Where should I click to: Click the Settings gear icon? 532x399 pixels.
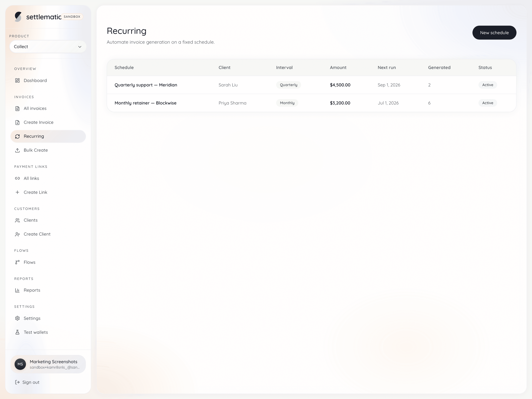(x=17, y=318)
